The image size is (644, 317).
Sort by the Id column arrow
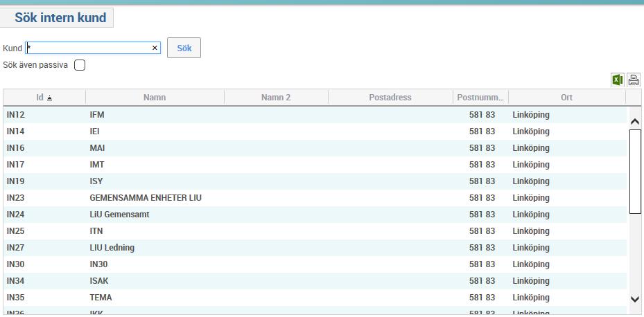[x=49, y=98]
